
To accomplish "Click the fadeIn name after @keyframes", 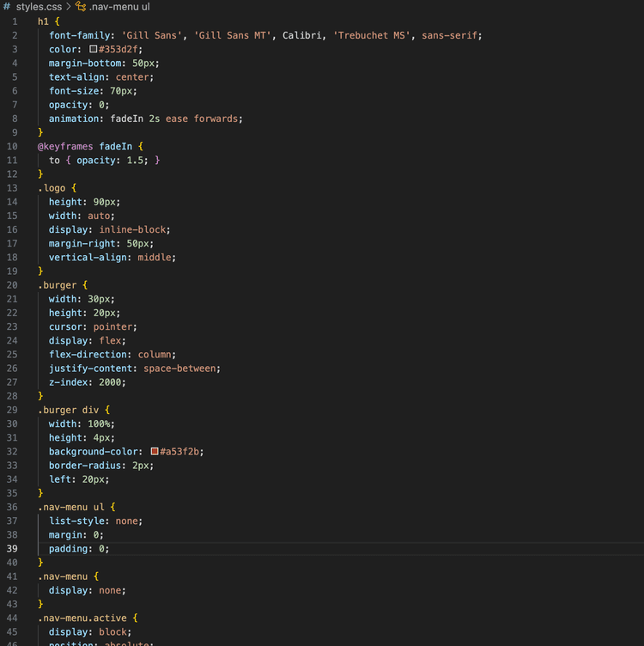I will point(116,146).
